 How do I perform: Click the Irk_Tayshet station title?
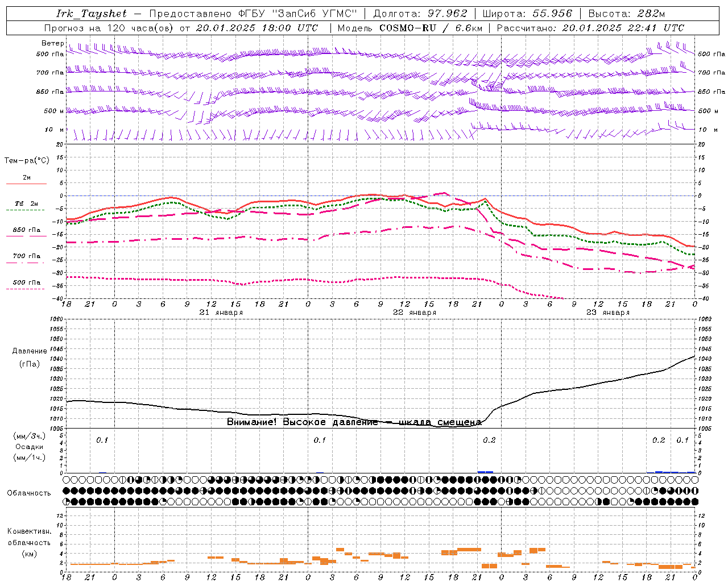pos(92,14)
